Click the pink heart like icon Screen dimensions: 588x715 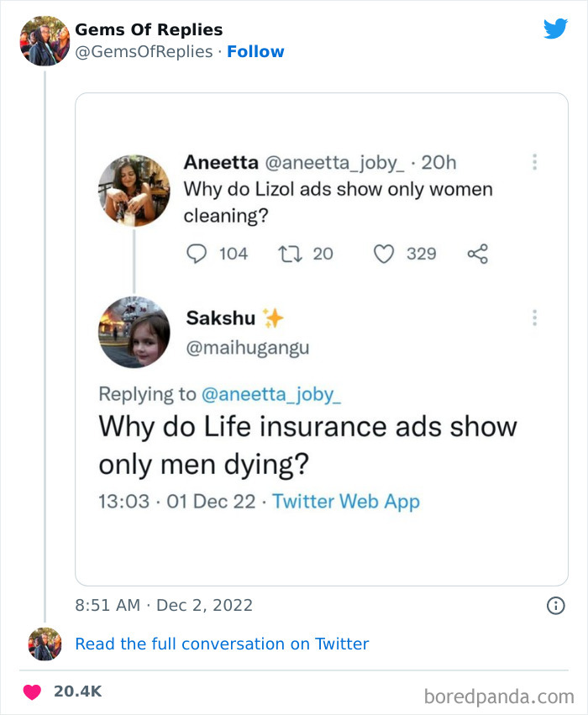(x=32, y=691)
